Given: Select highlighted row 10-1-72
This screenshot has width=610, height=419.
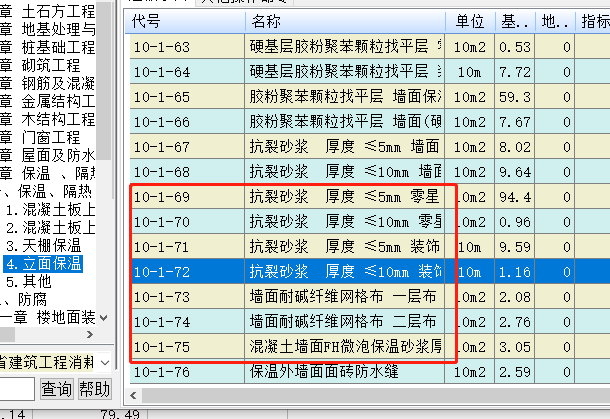Looking at the screenshot, I should [370, 272].
